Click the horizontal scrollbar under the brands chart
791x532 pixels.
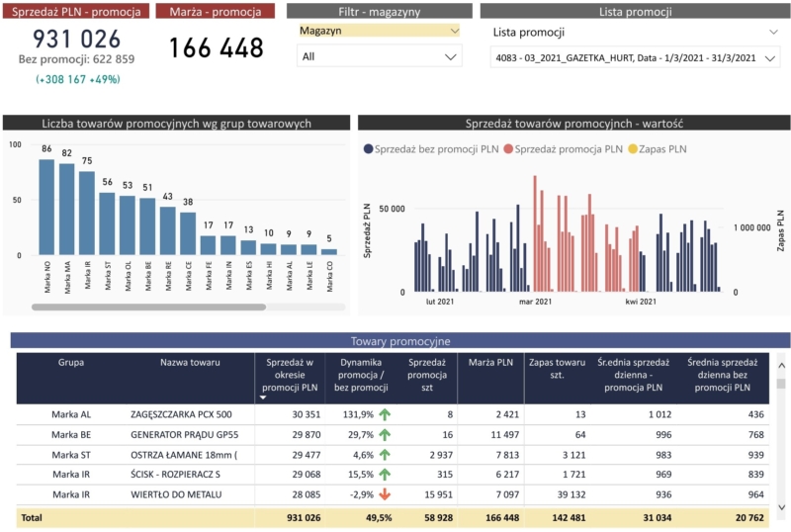(x=148, y=307)
